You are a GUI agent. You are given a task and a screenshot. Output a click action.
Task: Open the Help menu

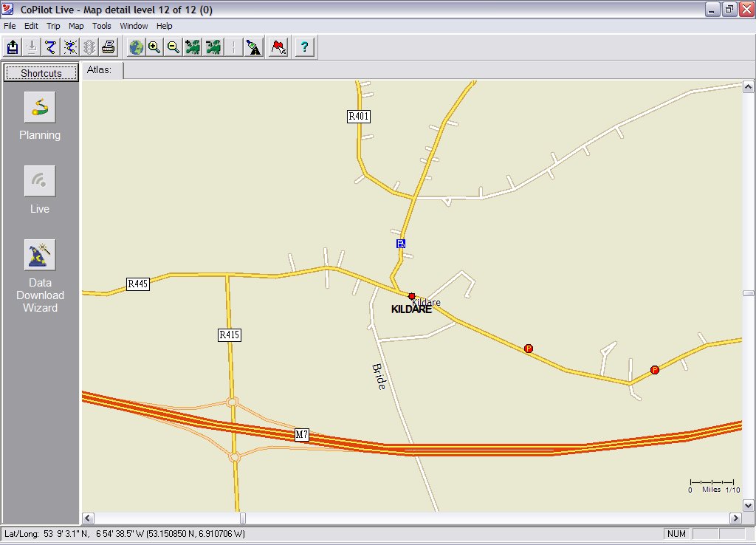[x=165, y=26]
